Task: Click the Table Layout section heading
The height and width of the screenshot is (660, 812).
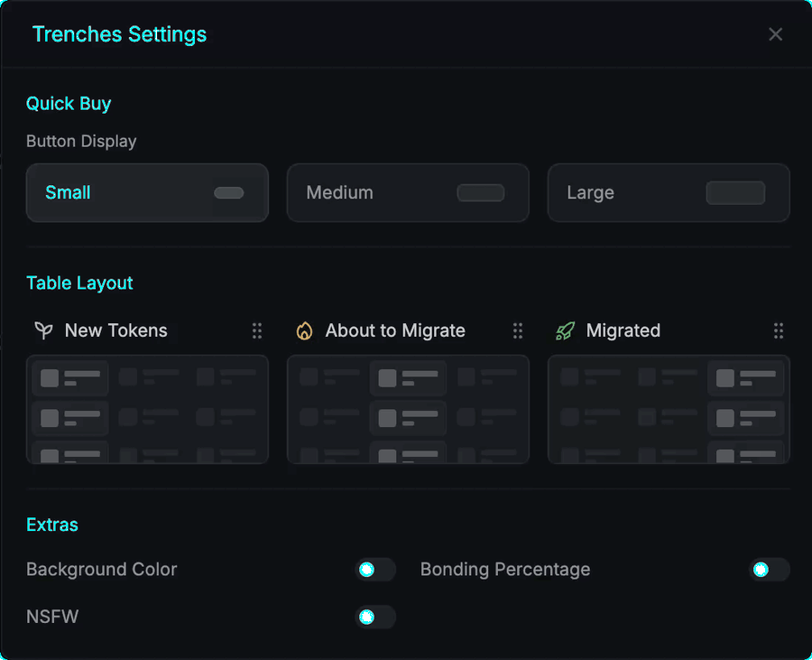Action: pyautogui.click(x=79, y=283)
